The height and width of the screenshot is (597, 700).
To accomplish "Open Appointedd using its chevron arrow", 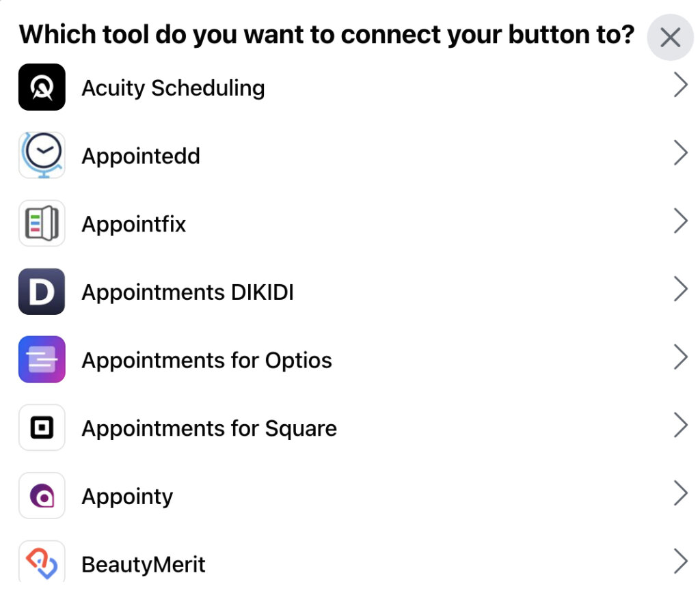I will coord(681,153).
